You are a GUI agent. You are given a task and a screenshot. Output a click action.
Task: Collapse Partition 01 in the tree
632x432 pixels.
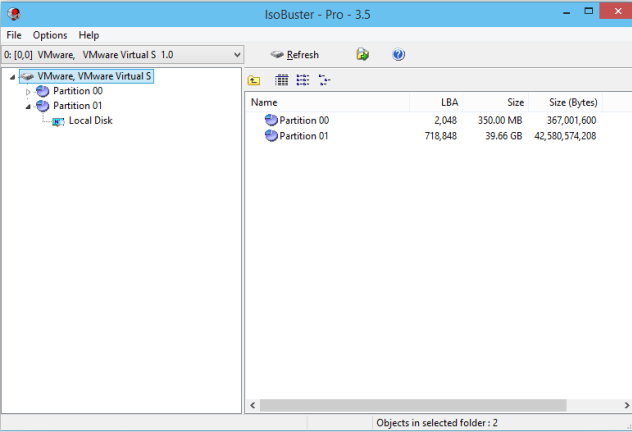[x=28, y=106]
